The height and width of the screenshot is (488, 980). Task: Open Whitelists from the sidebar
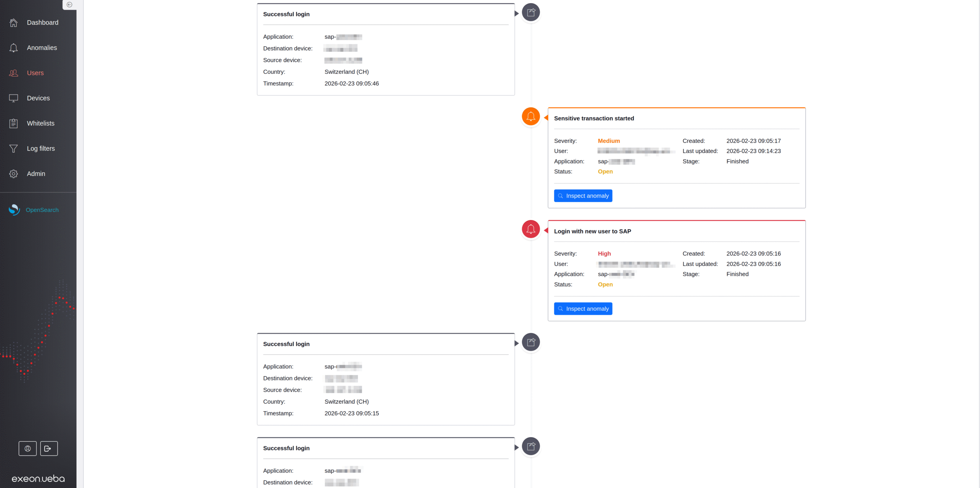[40, 123]
